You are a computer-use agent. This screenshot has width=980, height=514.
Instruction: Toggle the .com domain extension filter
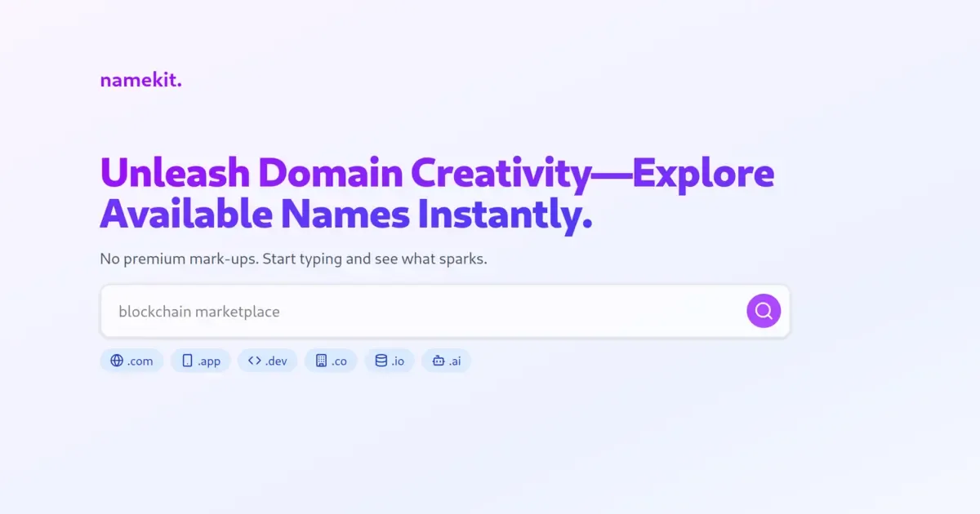point(131,360)
